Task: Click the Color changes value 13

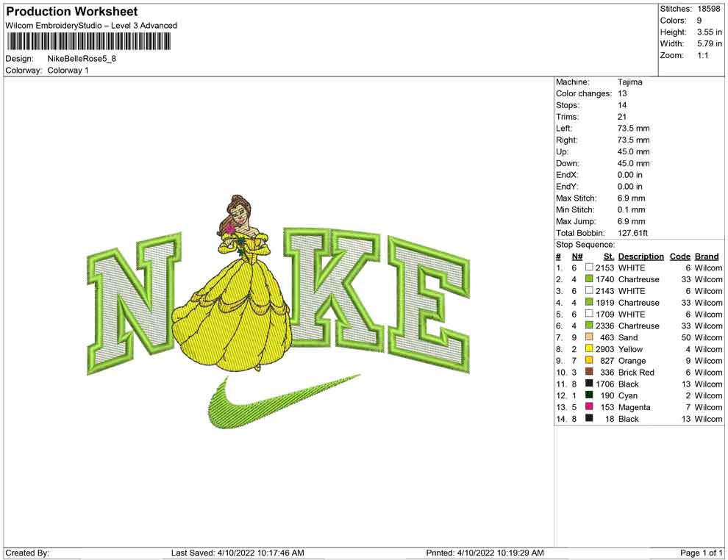Action: [x=622, y=94]
